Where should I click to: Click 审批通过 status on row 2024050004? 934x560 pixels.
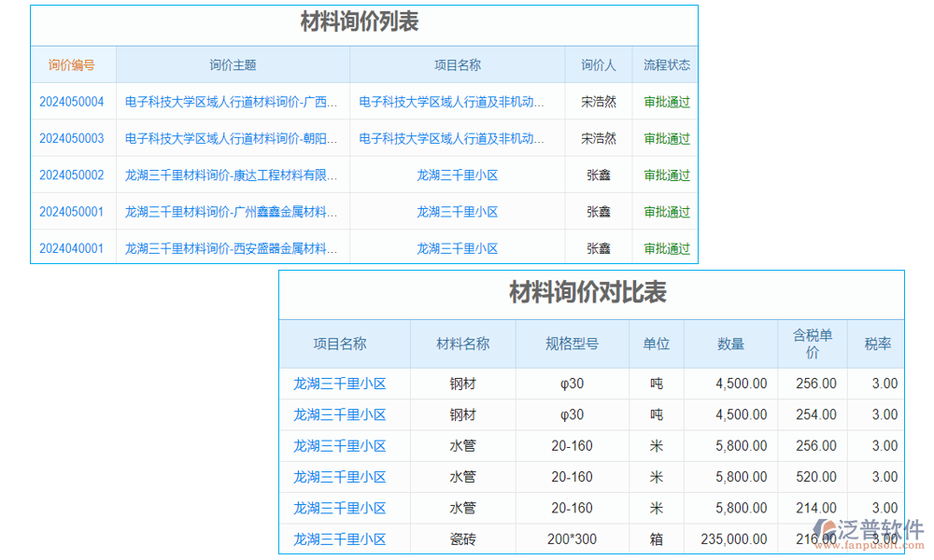[x=666, y=101]
